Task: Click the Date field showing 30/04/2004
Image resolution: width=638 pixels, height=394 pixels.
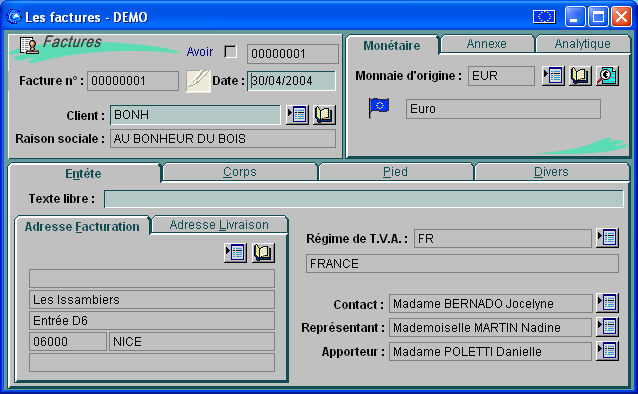Action: click(291, 81)
